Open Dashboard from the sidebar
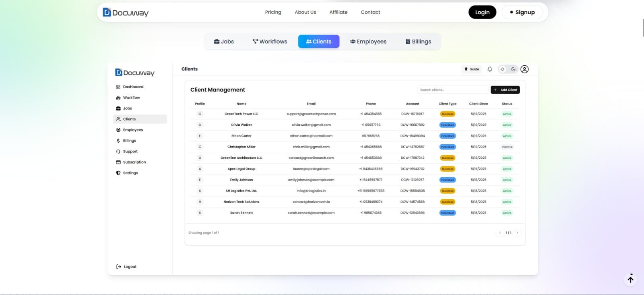The height and width of the screenshot is (295, 644). pyautogui.click(x=140, y=87)
